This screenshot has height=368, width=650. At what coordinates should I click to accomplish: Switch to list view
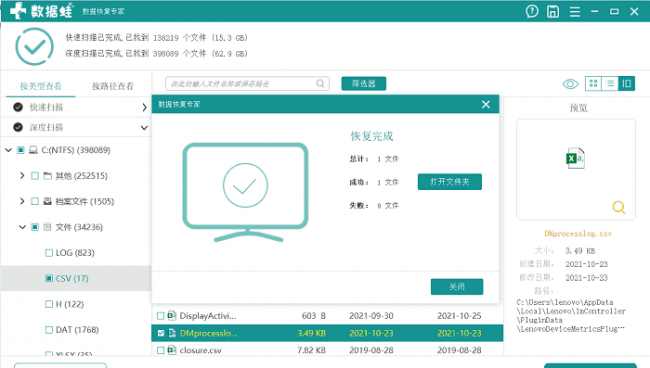click(x=610, y=84)
